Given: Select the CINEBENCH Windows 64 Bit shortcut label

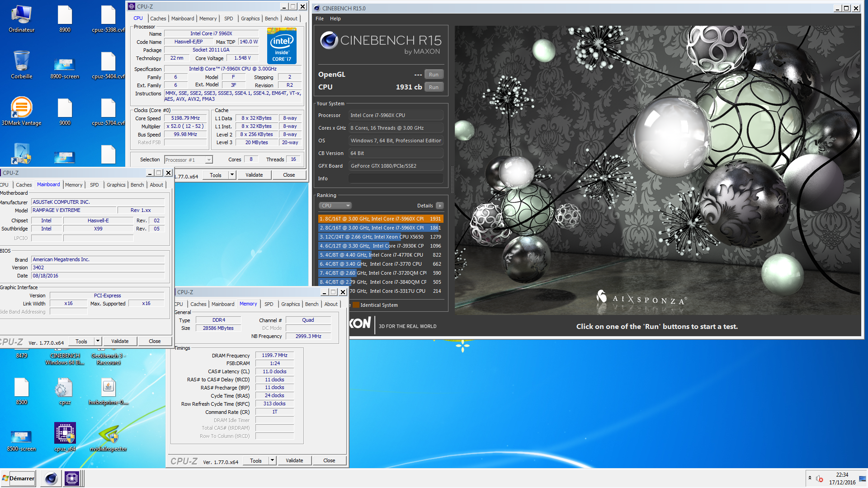Looking at the screenshot, I should (65, 359).
